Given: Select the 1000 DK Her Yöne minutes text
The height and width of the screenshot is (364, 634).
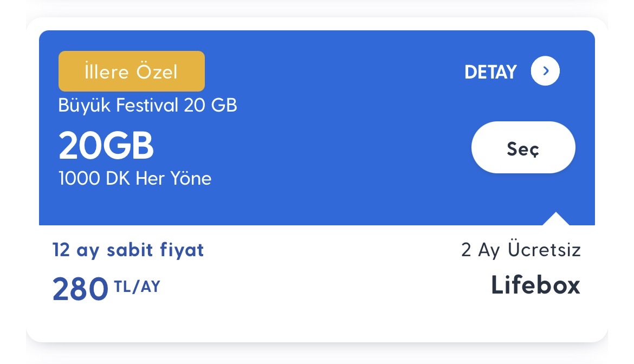Looking at the screenshot, I should click(x=134, y=178).
